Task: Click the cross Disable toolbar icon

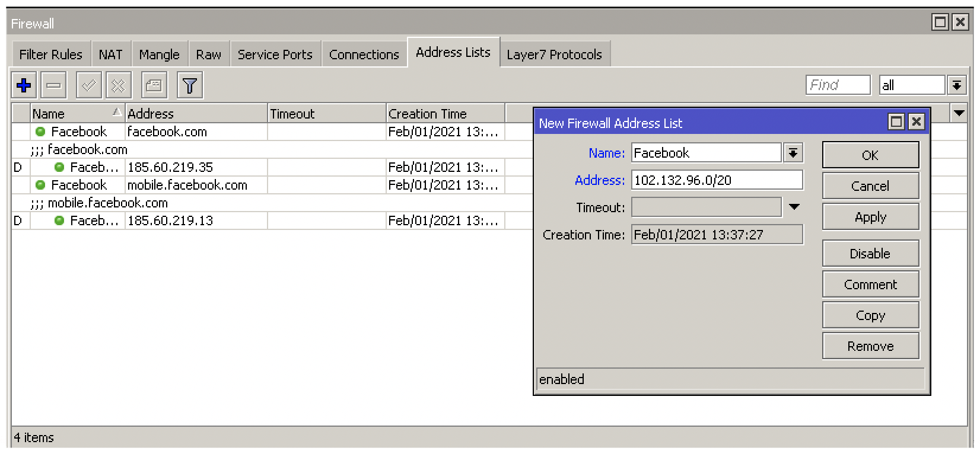Action: [118, 86]
